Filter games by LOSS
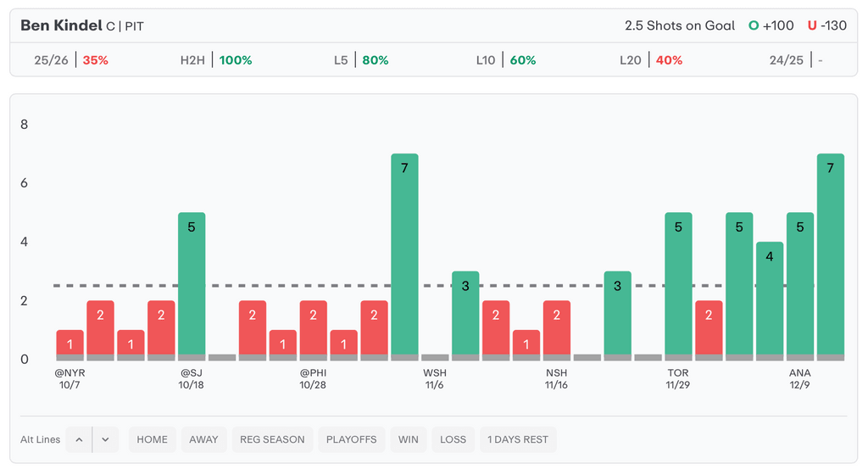The image size is (868, 475). point(453,439)
